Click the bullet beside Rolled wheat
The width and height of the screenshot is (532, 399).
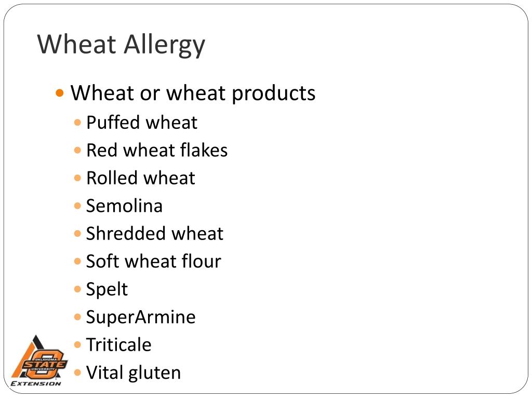(x=78, y=178)
